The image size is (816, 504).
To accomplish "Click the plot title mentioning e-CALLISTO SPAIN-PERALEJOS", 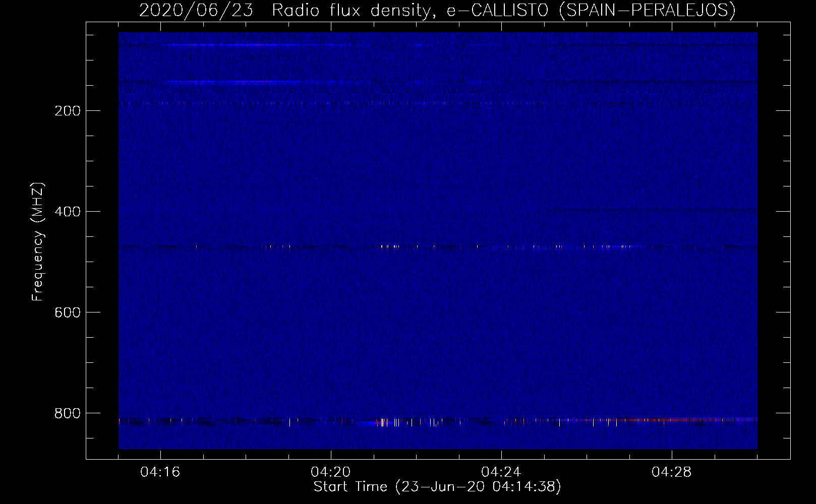I will pos(437,10).
